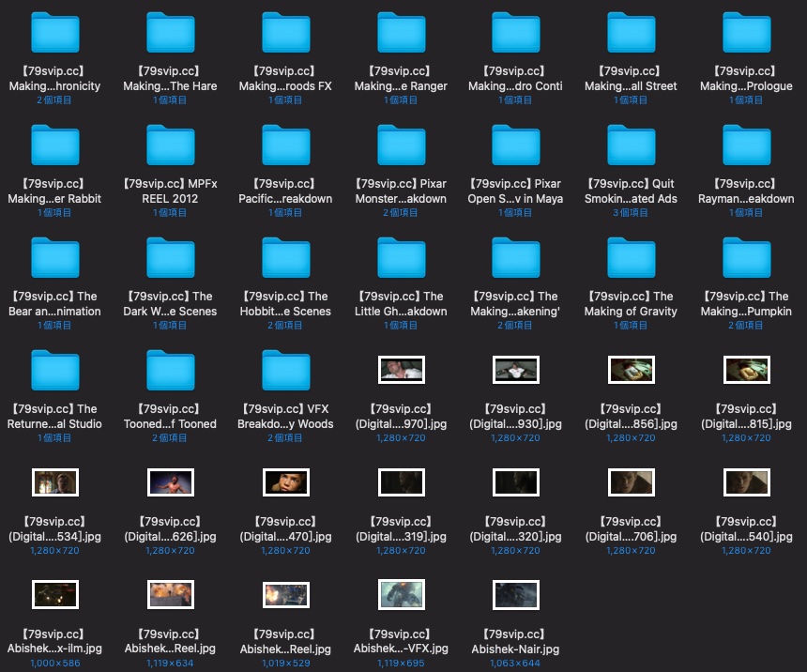Viewport: 807px width, 672px height.
Task: Select the (Digital....319).jpg thumbnail
Action: tap(402, 482)
